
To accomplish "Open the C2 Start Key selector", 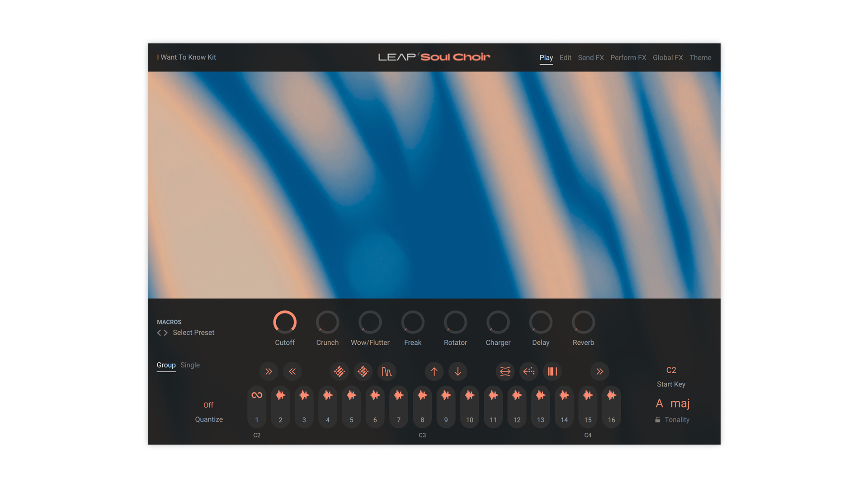I will (671, 371).
